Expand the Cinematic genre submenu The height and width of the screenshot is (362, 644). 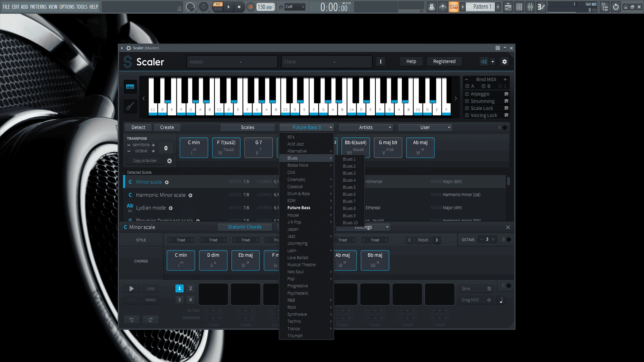(306, 180)
